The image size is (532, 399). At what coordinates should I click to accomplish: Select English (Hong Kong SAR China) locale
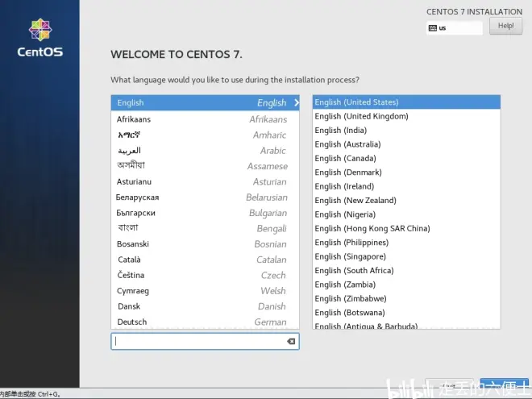coord(406,228)
